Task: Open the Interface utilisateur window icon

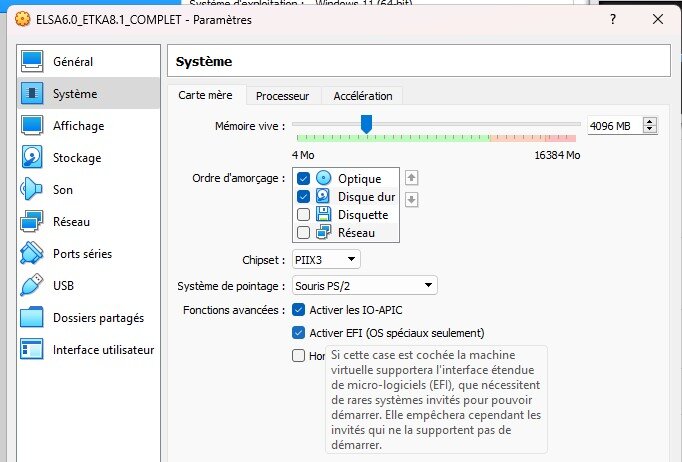Action: tap(32, 349)
